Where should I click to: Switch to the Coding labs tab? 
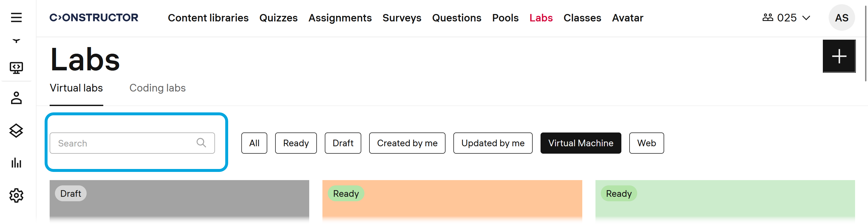pos(157,88)
